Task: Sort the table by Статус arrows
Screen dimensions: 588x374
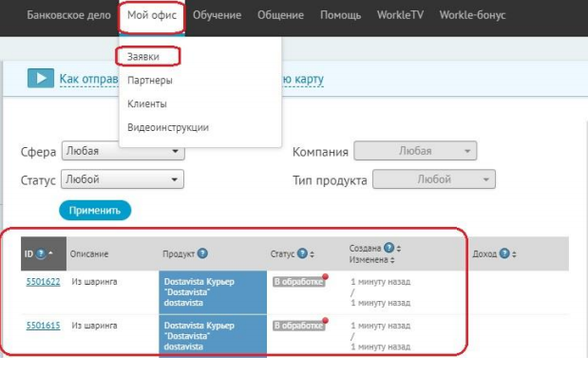Action: (312, 254)
